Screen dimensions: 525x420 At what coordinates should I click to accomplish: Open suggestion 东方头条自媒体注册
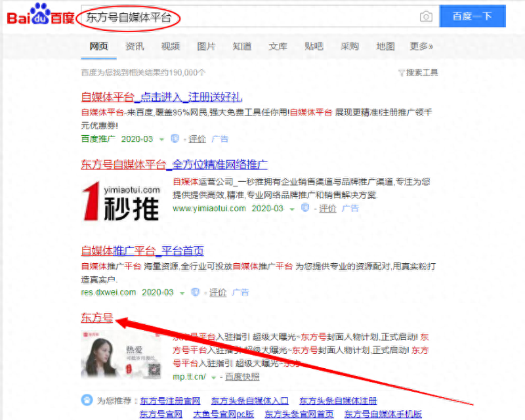[x=338, y=400]
